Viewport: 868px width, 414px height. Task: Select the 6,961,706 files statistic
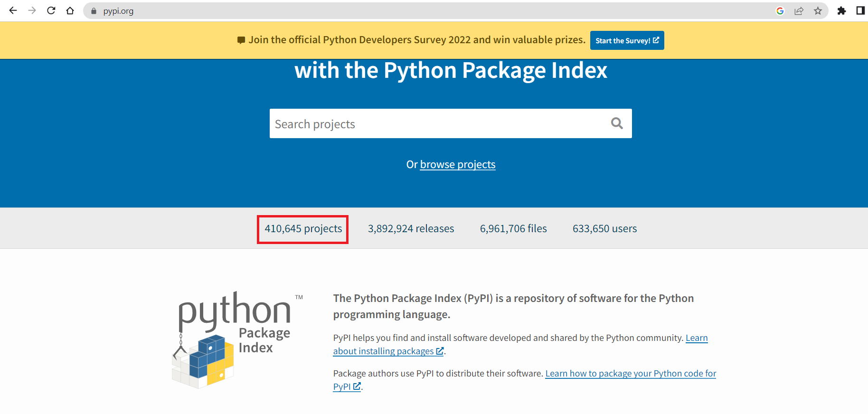(513, 229)
